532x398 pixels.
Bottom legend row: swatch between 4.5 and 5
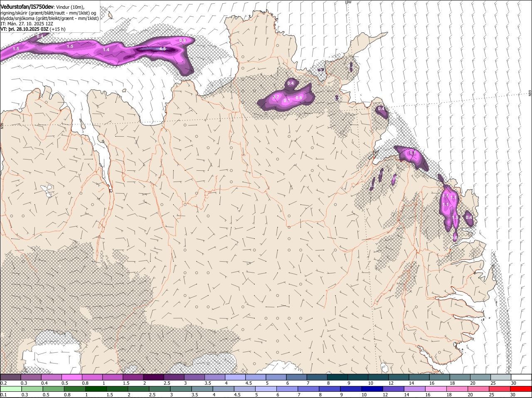click(245, 389)
